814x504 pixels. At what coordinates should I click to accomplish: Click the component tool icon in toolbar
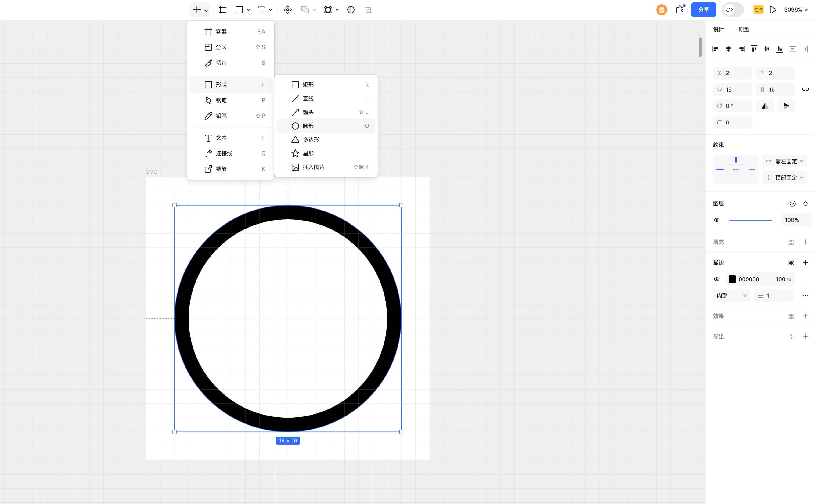pyautogui.click(x=287, y=10)
